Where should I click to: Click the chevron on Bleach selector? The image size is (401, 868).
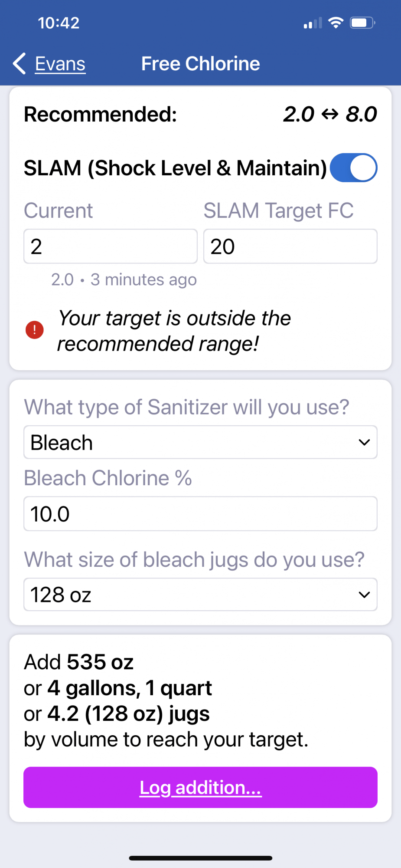pos(364,442)
